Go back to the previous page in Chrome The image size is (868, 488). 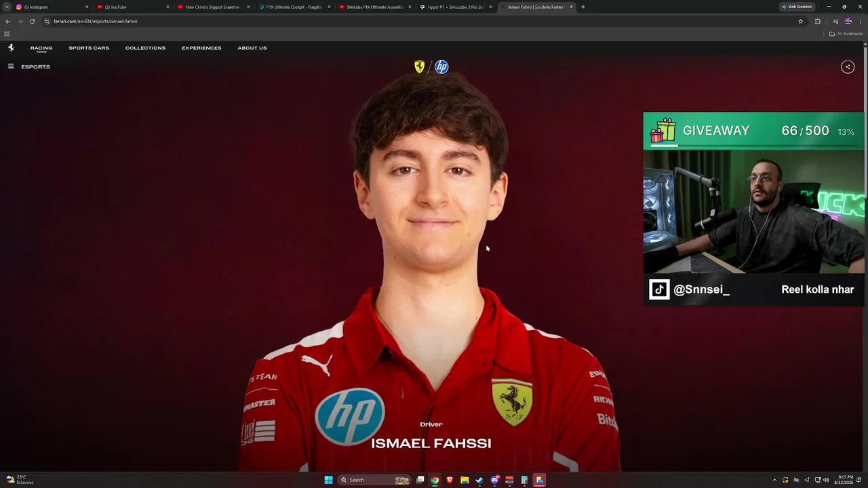(x=7, y=21)
